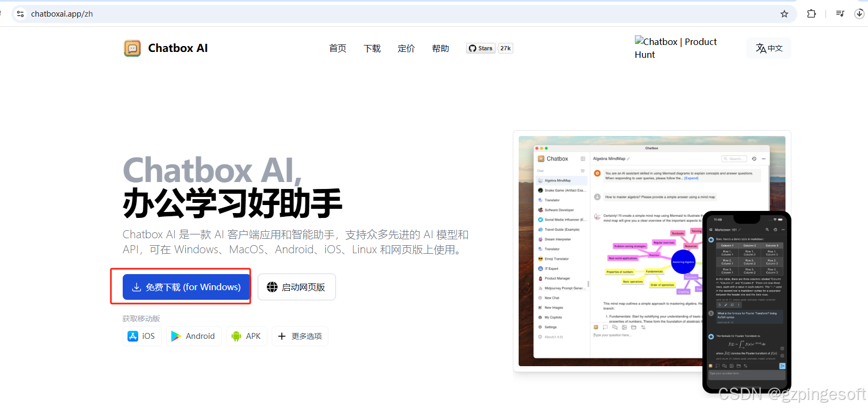Click the 启动网页版 button
The height and width of the screenshot is (409, 868).
pyautogui.click(x=297, y=287)
